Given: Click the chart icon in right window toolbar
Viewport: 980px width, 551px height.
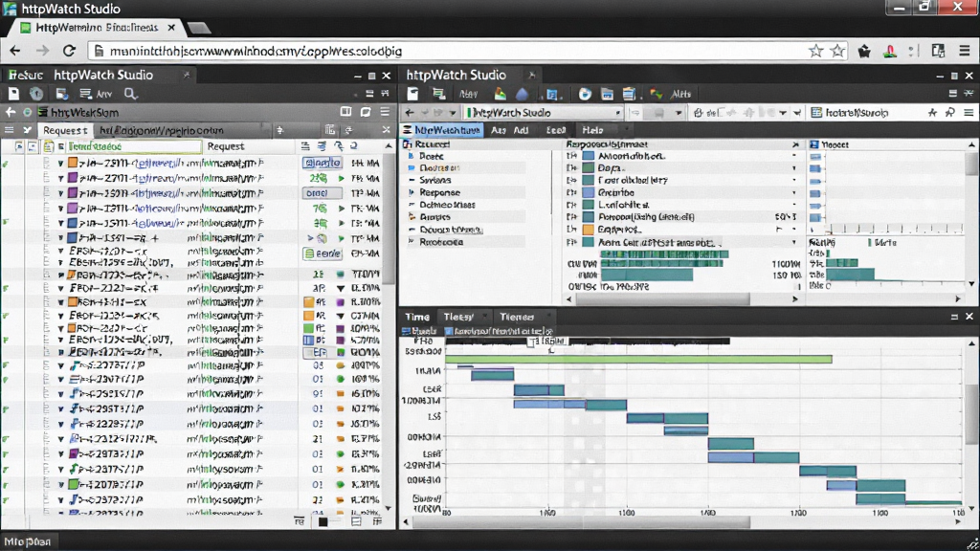Looking at the screenshot, I should tap(500, 94).
